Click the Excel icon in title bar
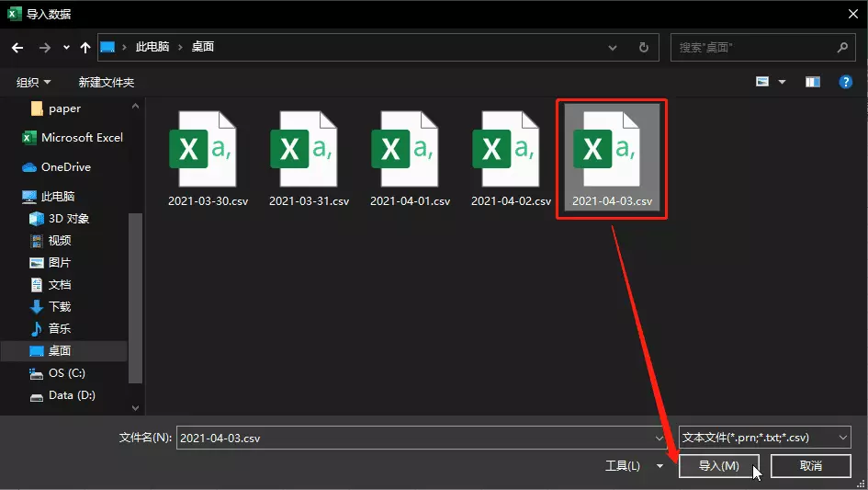This screenshot has height=490, width=868. pos(15,14)
